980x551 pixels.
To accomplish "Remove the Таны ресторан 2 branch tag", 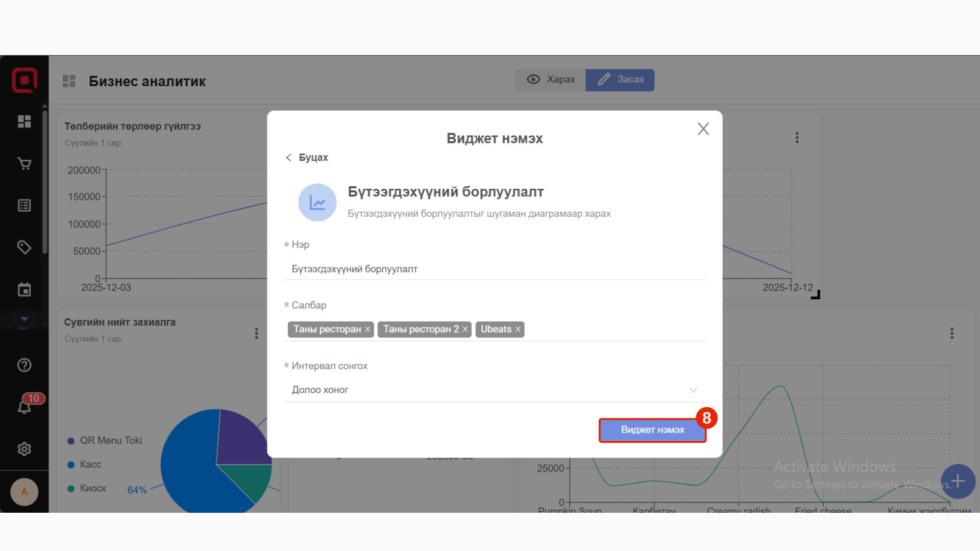I will (x=465, y=330).
